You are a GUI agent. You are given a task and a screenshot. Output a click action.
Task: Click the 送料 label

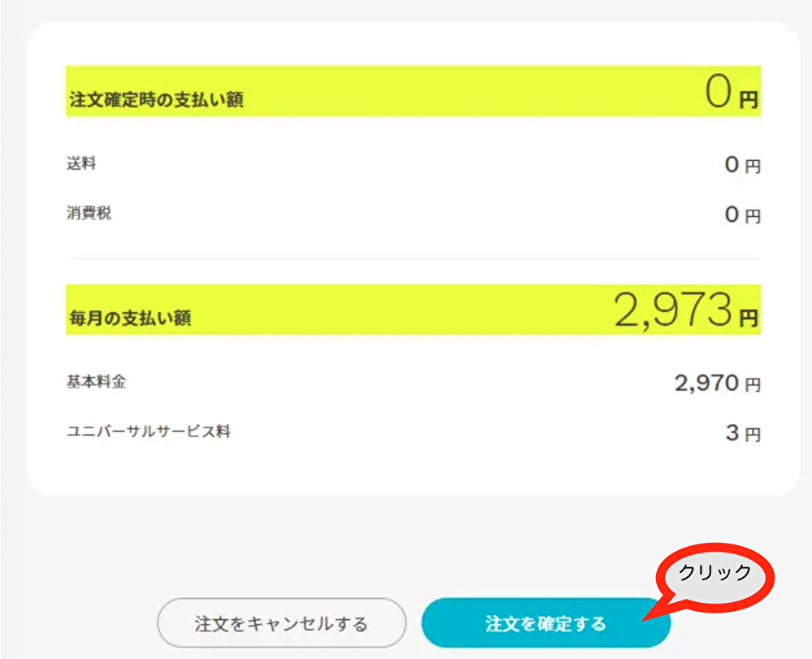[x=81, y=163]
